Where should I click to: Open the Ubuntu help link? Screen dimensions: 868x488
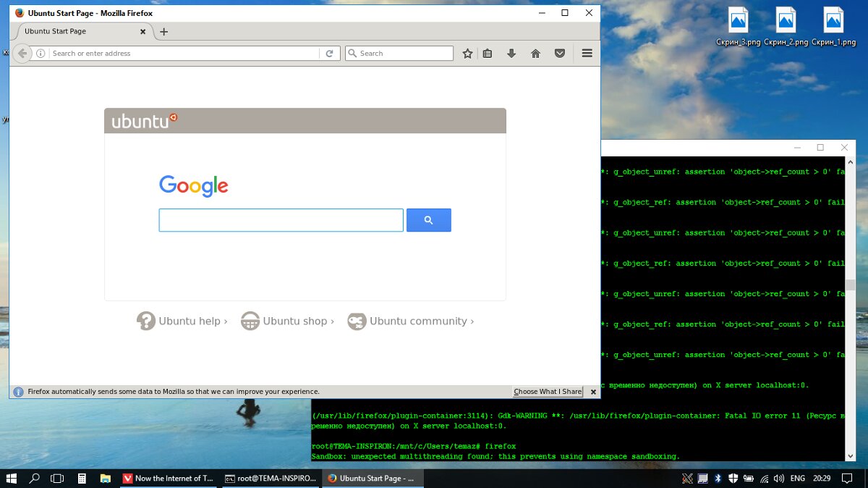click(x=182, y=321)
